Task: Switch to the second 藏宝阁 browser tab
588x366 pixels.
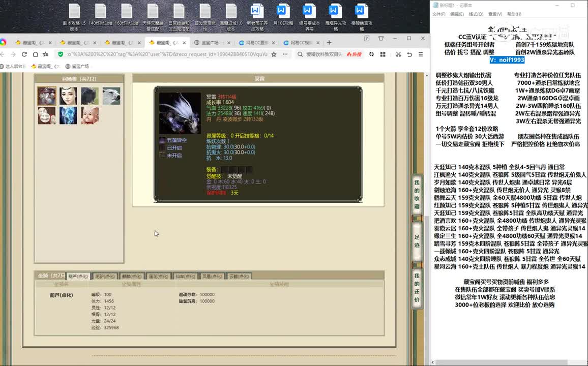Action: click(x=78, y=43)
